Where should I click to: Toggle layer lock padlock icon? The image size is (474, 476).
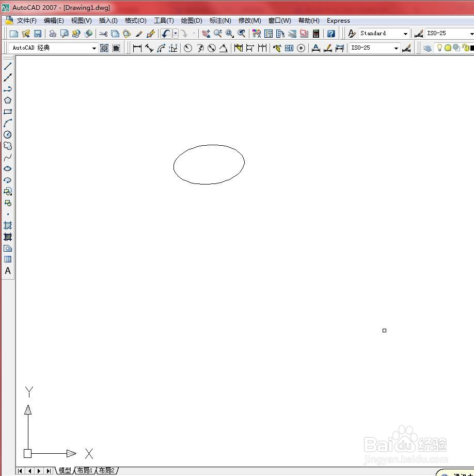pyautogui.click(x=466, y=48)
